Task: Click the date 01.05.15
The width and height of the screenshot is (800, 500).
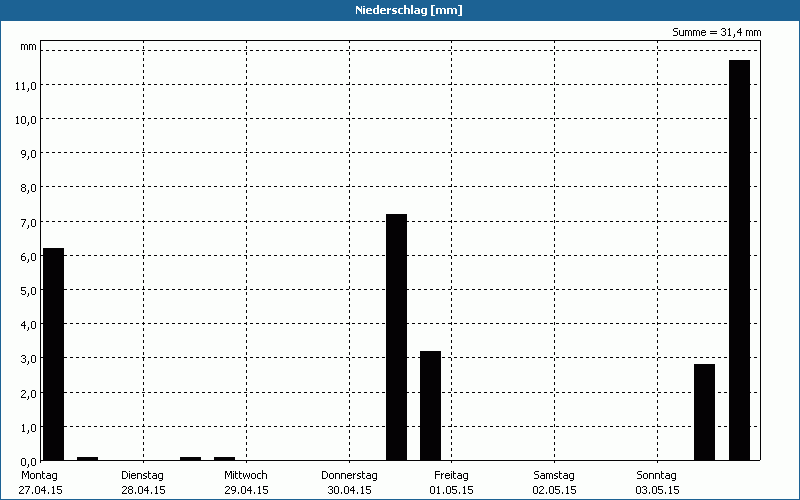Action: click(x=452, y=490)
